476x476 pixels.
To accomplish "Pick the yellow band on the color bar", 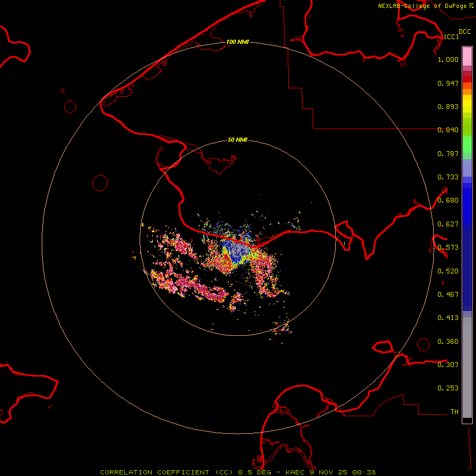I will [467, 104].
